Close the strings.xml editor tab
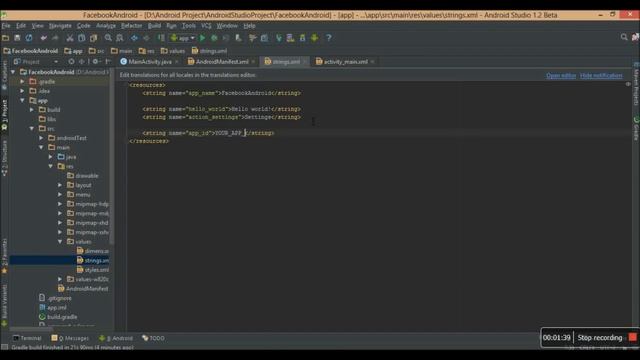 click(x=305, y=62)
